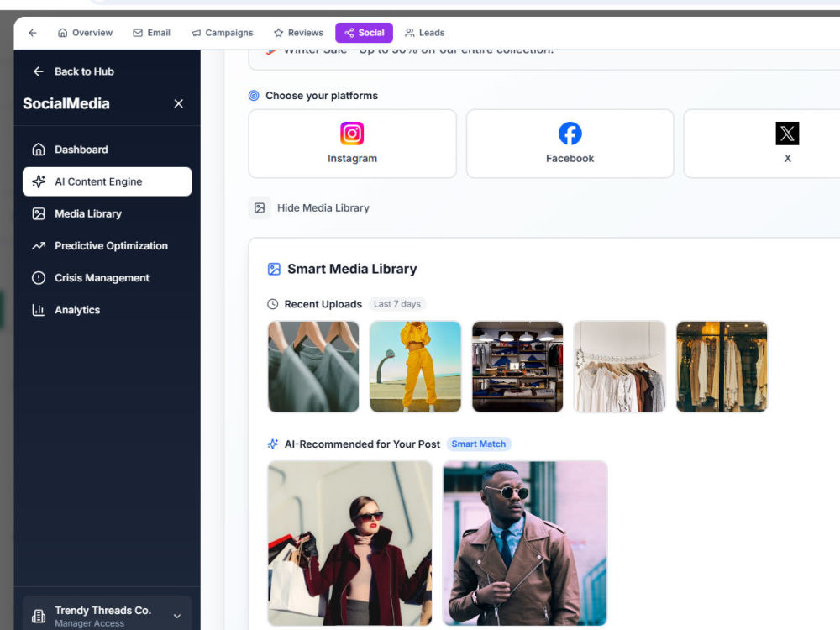Select the man in leather jacket image
840x630 pixels.
525,543
